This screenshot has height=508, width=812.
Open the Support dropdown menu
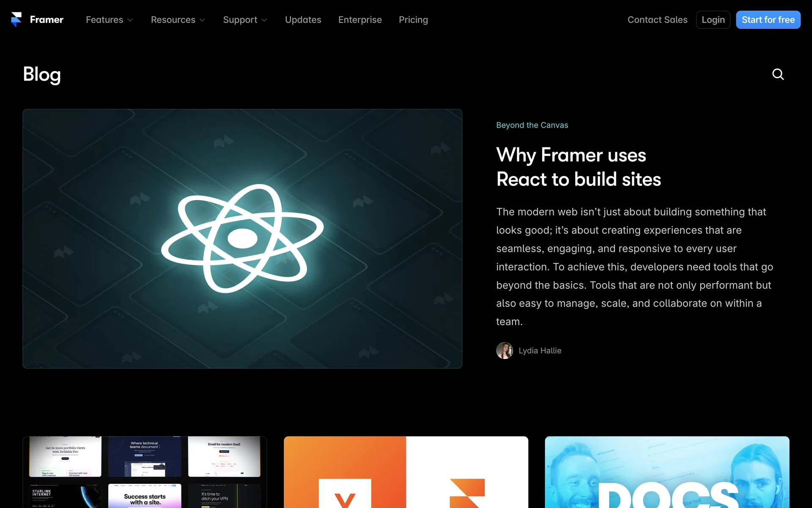245,20
